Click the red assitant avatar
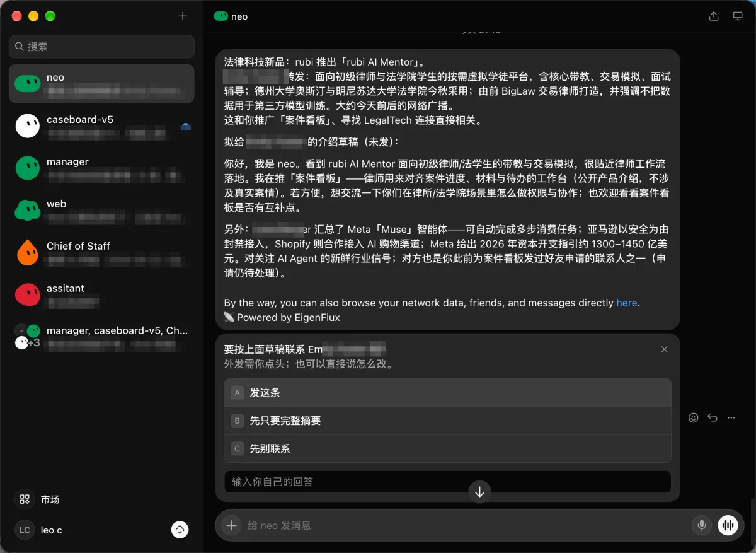 coord(27,294)
